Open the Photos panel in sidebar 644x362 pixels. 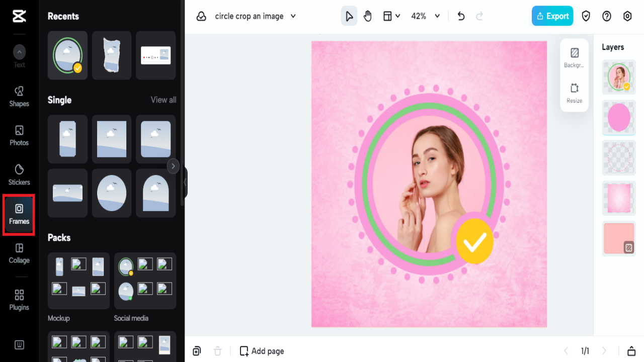19,136
